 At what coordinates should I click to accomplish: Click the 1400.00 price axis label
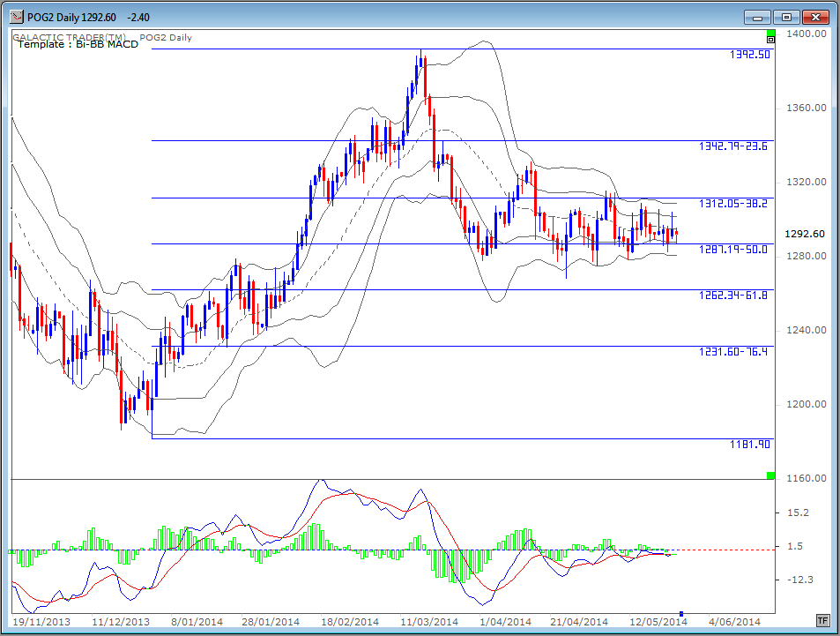pos(807,34)
